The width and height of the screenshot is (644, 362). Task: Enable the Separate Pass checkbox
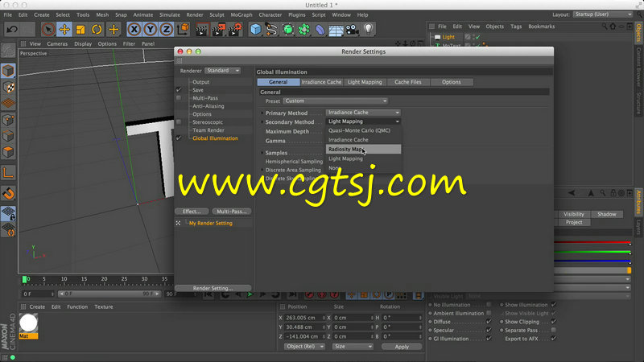click(554, 330)
